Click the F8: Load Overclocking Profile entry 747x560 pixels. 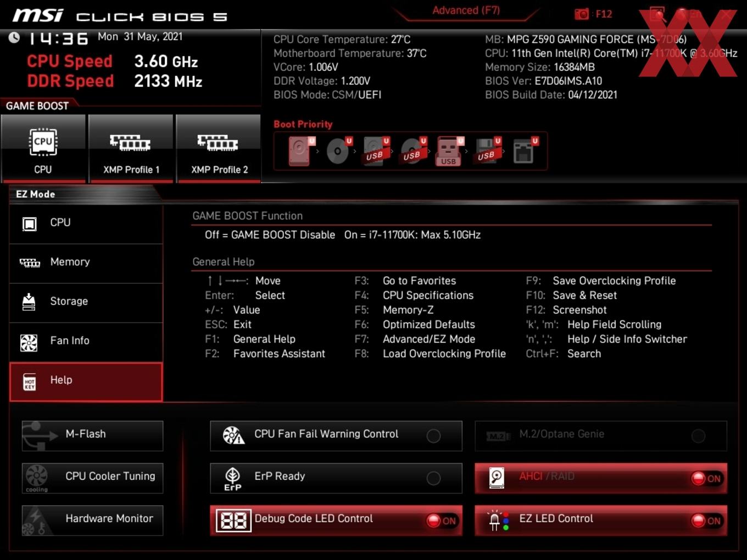[x=430, y=354]
